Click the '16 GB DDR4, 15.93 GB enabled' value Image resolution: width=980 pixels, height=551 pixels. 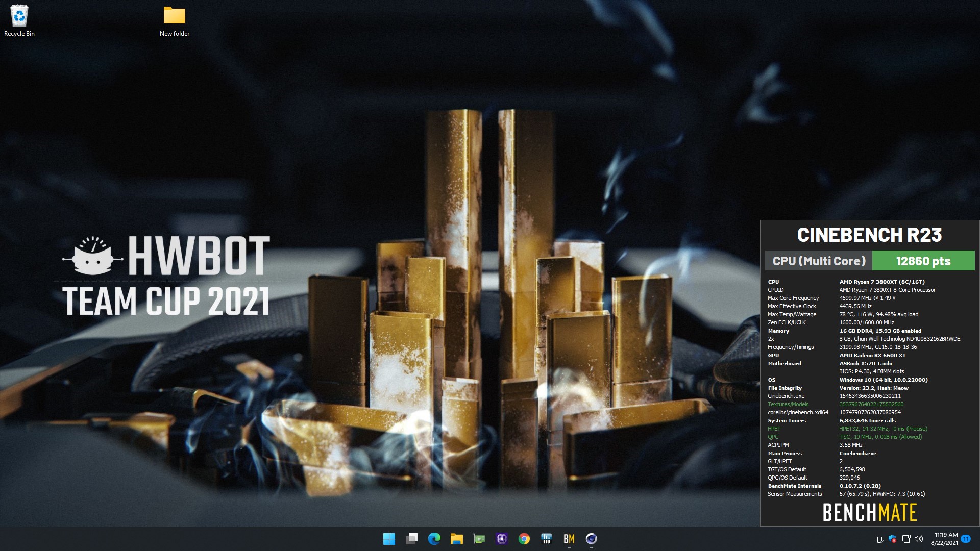(880, 331)
